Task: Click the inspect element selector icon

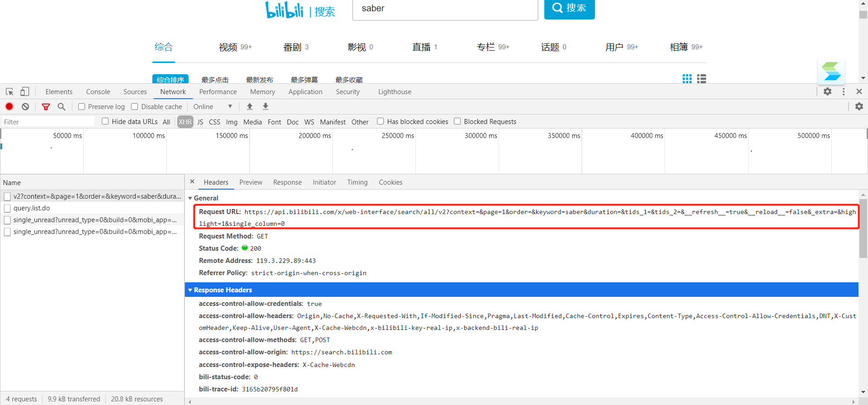Action: pyautogui.click(x=9, y=92)
